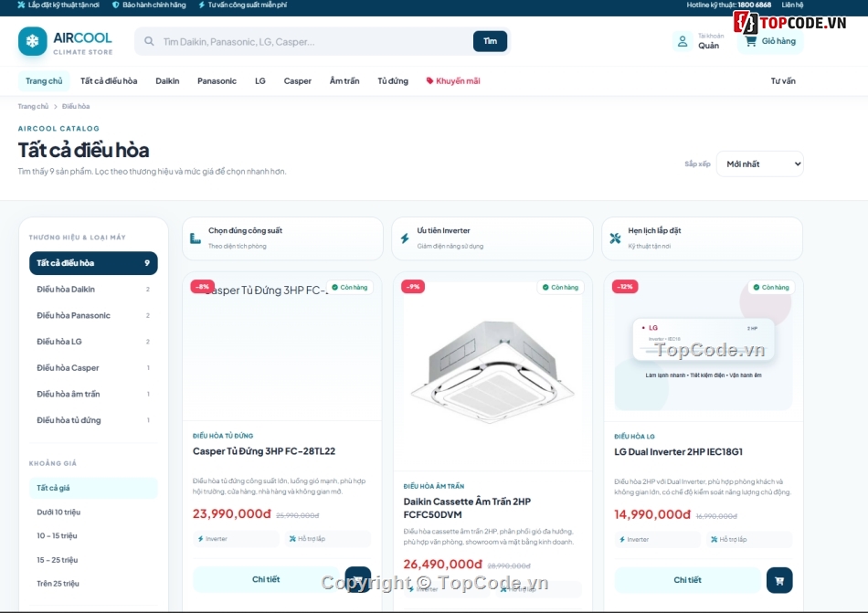Image resolution: width=868 pixels, height=613 pixels.
Task: Click the lightning icon beside Ưu tiên Inverter
Action: (405, 238)
